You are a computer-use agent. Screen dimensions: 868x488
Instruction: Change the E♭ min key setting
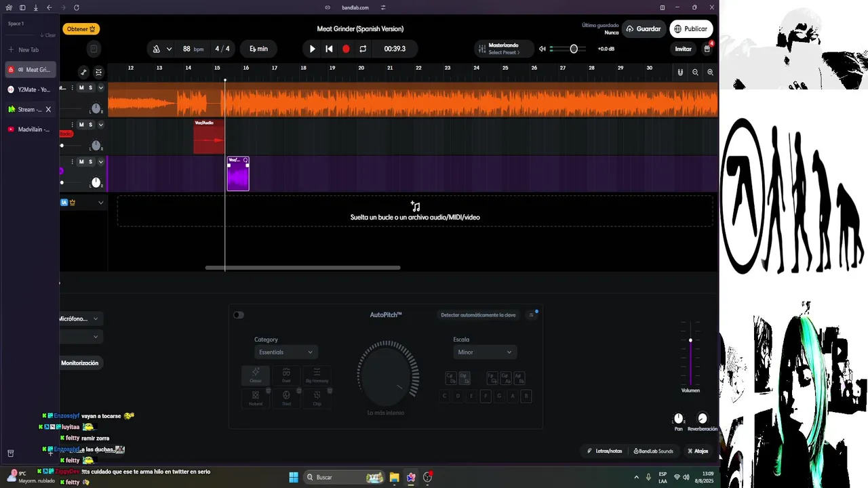pyautogui.click(x=258, y=49)
